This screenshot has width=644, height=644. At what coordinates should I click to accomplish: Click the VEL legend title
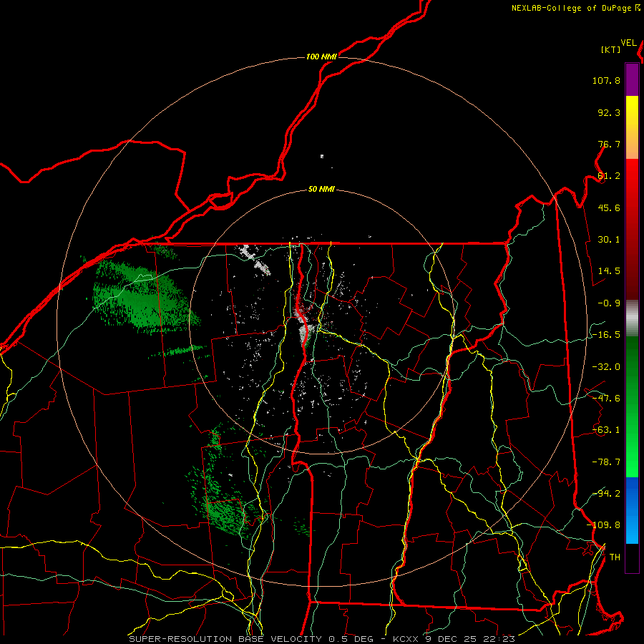point(628,43)
